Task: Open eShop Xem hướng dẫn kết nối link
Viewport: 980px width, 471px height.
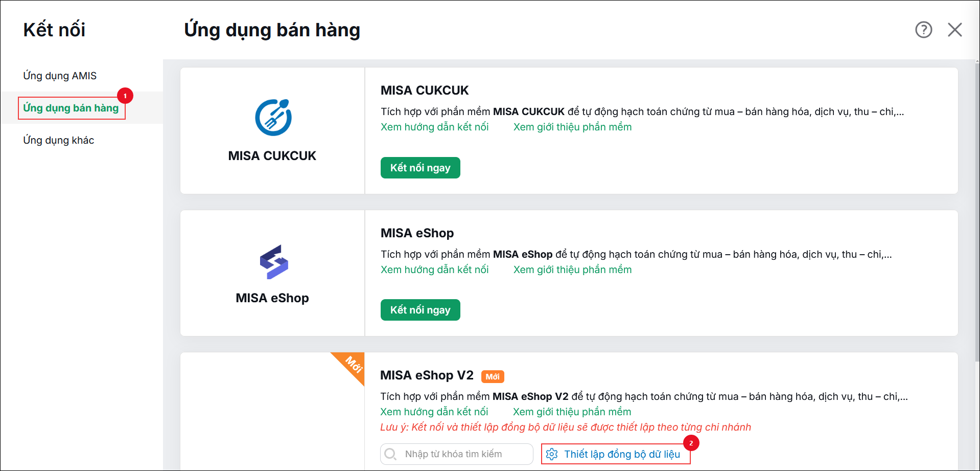Action: [434, 270]
